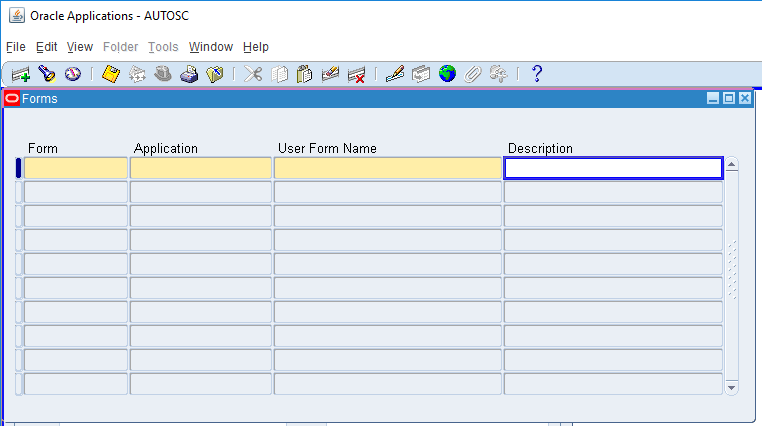Viewport: 762px width, 426px height.
Task: Maximize the Forms window
Action: [729, 99]
